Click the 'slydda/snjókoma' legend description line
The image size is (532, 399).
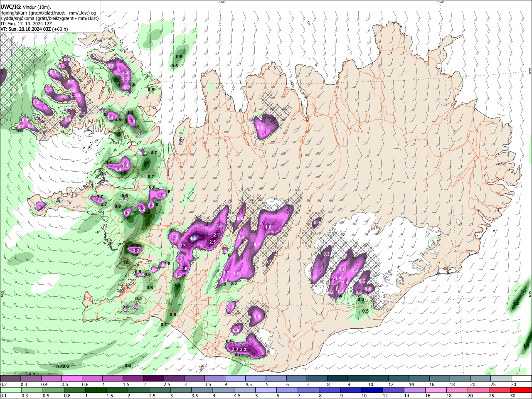[x=49, y=18]
